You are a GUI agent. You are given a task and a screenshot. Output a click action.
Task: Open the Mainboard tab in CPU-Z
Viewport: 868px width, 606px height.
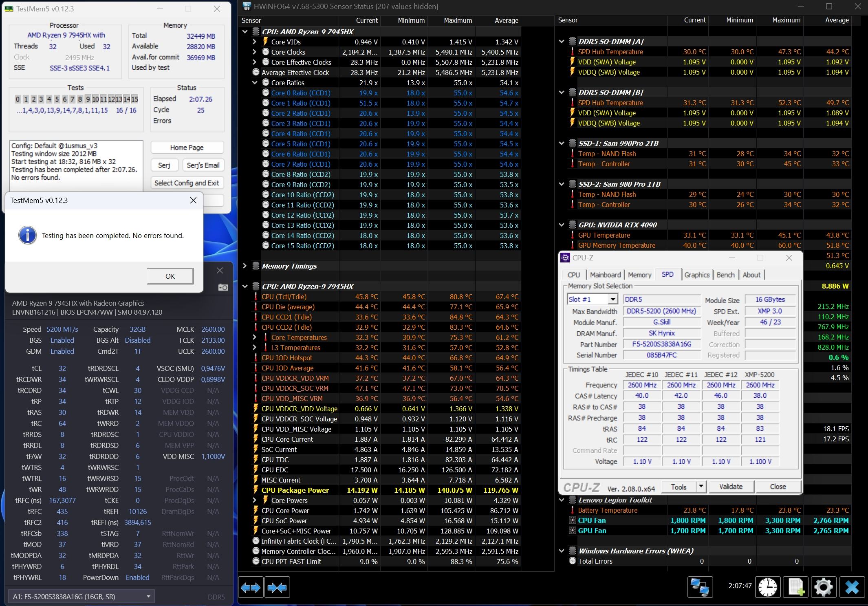[x=605, y=275]
